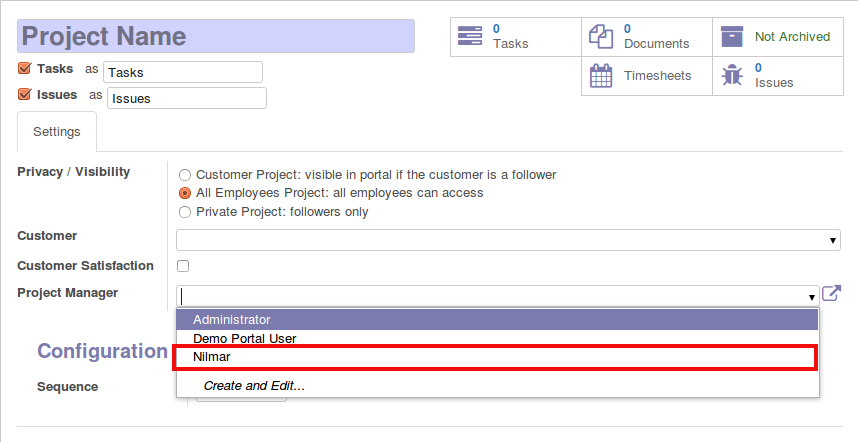Click the Not Archived box icon
Viewport: 858px width, 442px height.
click(x=732, y=36)
